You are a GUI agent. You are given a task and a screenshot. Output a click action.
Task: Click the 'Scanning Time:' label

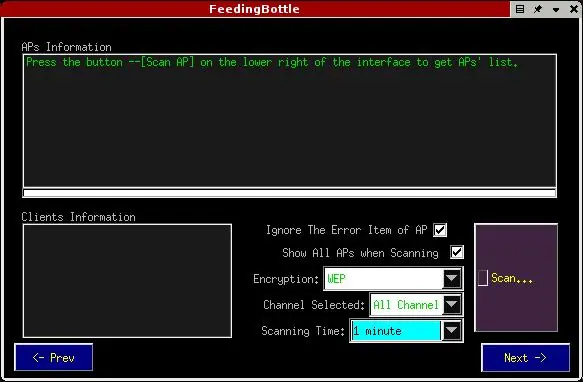coord(303,331)
